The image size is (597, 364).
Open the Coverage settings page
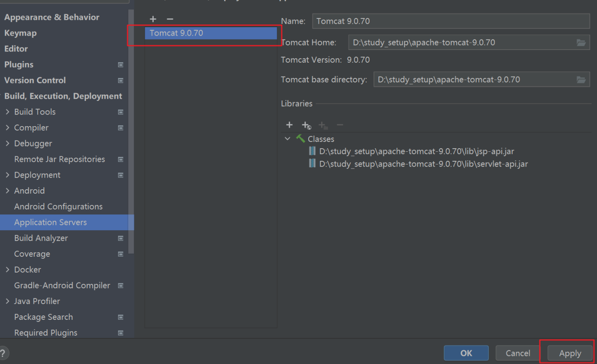tap(32, 254)
